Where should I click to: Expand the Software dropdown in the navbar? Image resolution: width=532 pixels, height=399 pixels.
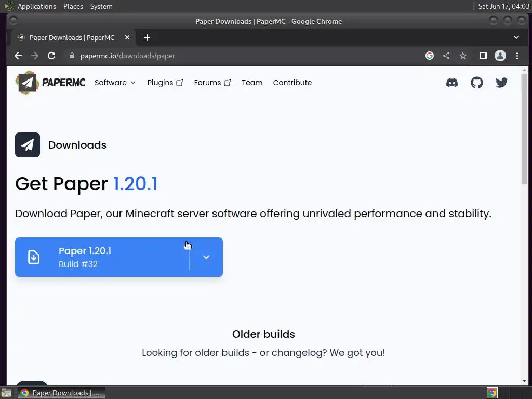point(115,83)
